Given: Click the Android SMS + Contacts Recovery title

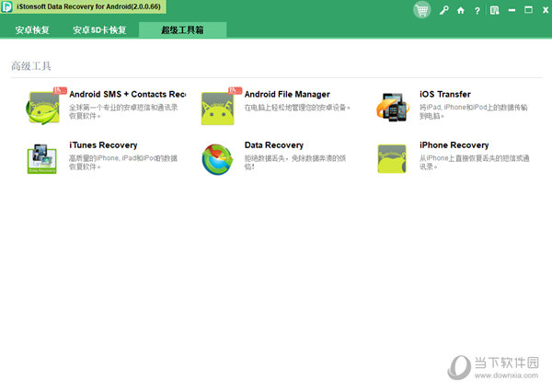Looking at the screenshot, I should [128, 95].
